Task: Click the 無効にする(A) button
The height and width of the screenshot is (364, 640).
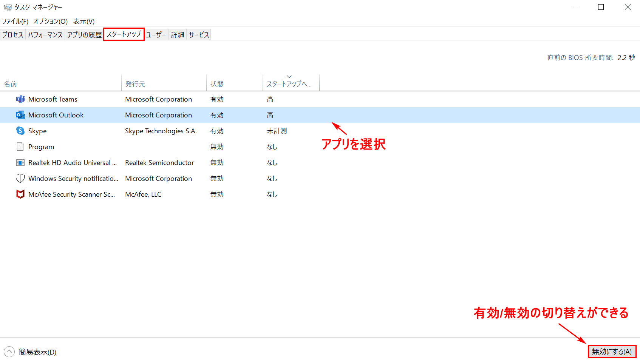Action: coord(612,352)
